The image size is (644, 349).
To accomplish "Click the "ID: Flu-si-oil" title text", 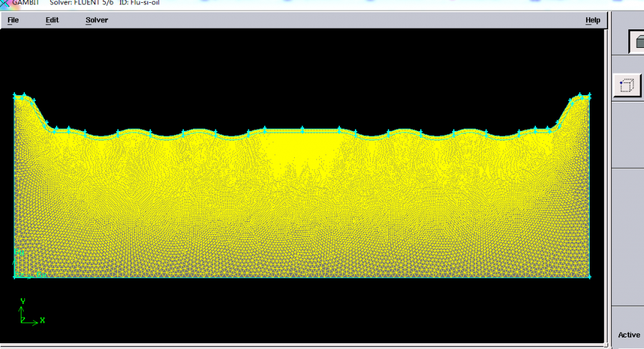I will (140, 3).
